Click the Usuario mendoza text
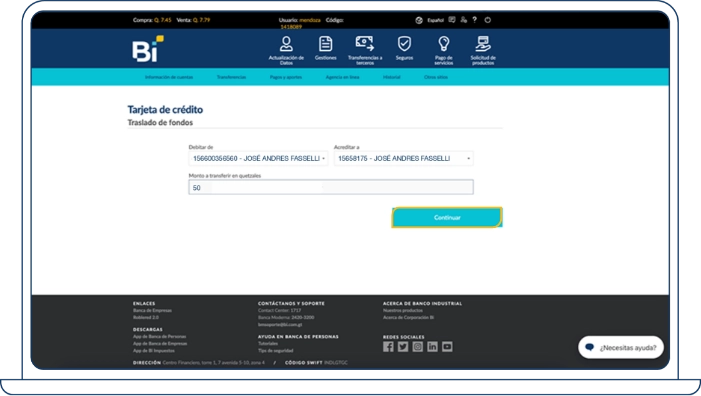This screenshot has width=701, height=396. (300, 20)
